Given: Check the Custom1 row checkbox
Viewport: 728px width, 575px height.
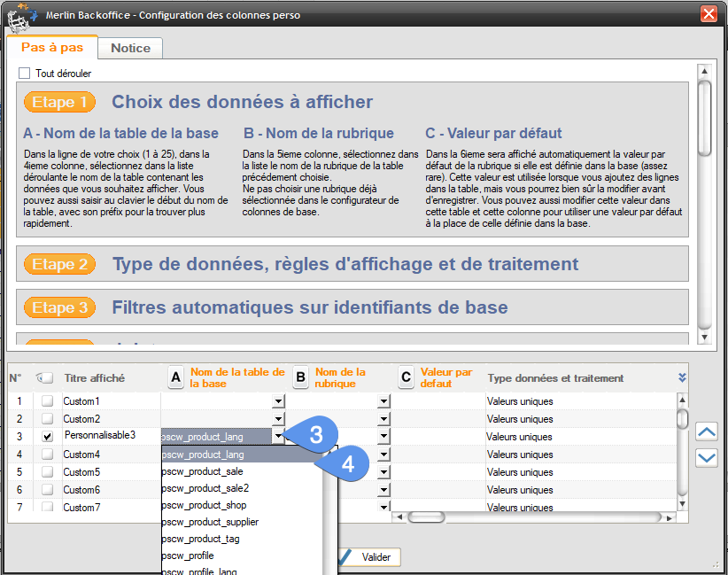Looking at the screenshot, I should [47, 401].
